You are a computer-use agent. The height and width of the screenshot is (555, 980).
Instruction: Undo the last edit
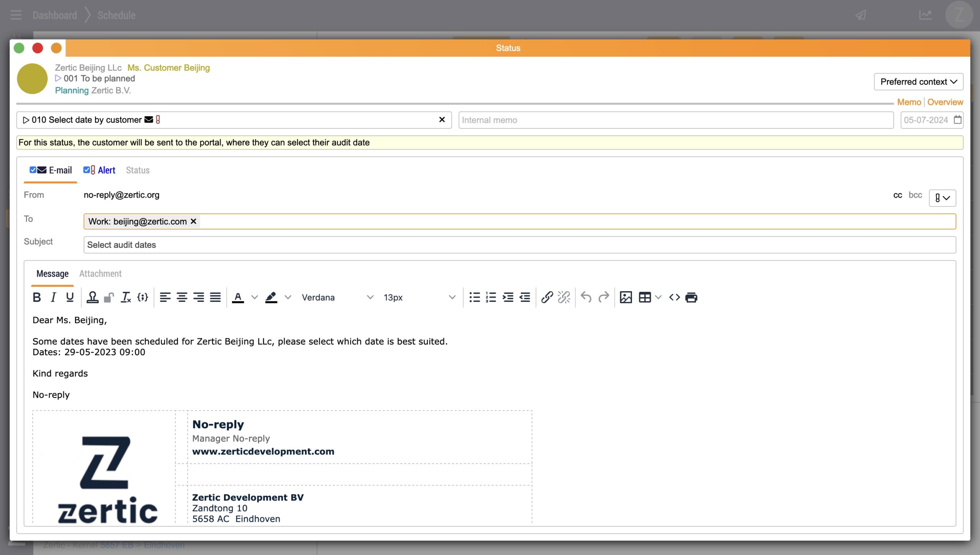click(x=586, y=297)
